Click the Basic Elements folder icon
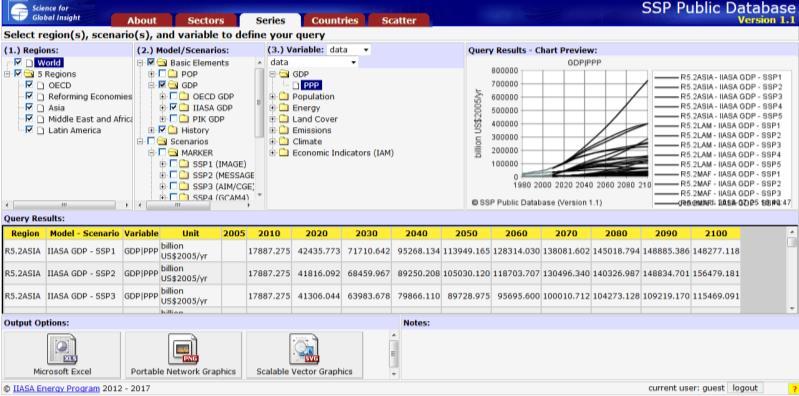799x396 pixels. [162, 63]
